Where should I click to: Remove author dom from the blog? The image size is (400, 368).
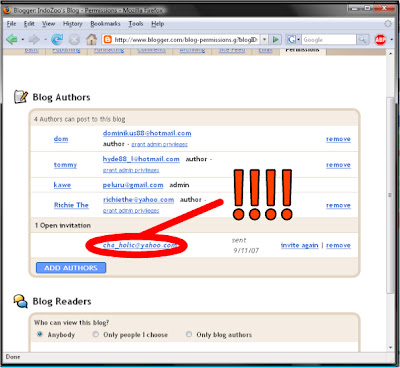338,139
